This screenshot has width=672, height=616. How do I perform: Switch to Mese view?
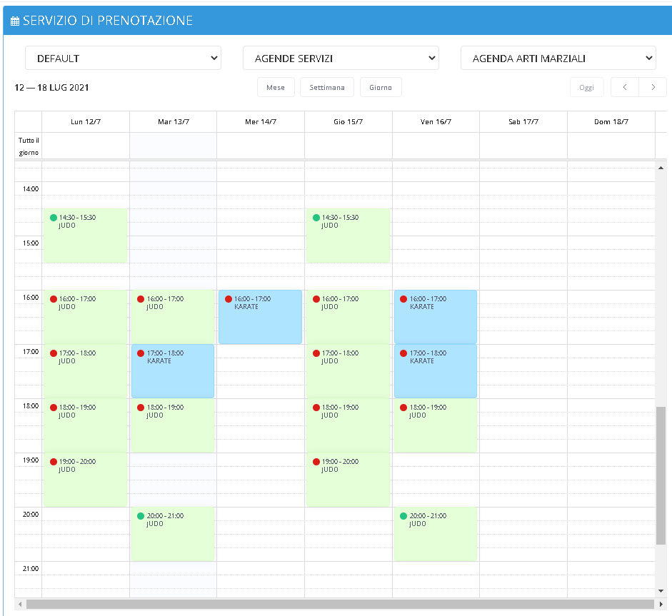click(276, 87)
